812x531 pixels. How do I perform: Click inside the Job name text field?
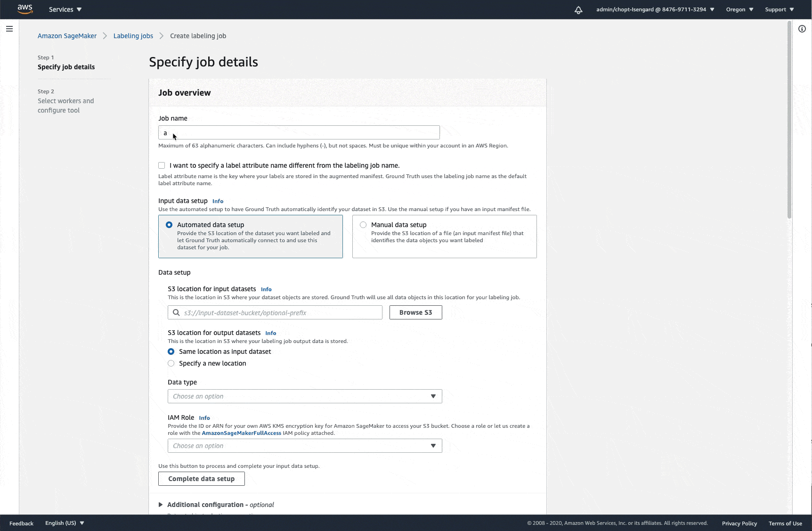tap(298, 132)
